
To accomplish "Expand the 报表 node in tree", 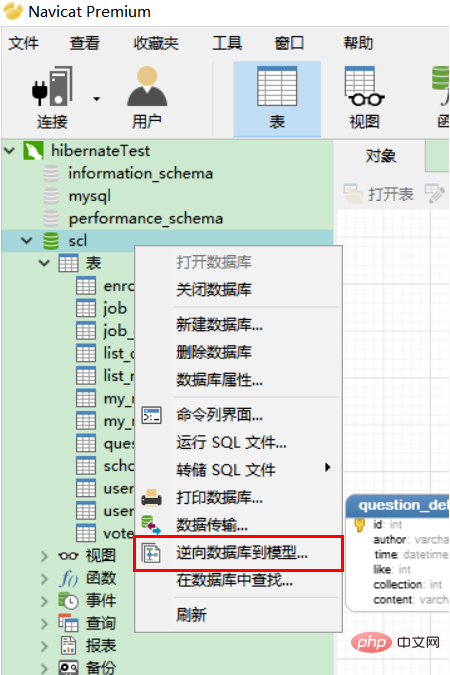I will pyautogui.click(x=44, y=646).
